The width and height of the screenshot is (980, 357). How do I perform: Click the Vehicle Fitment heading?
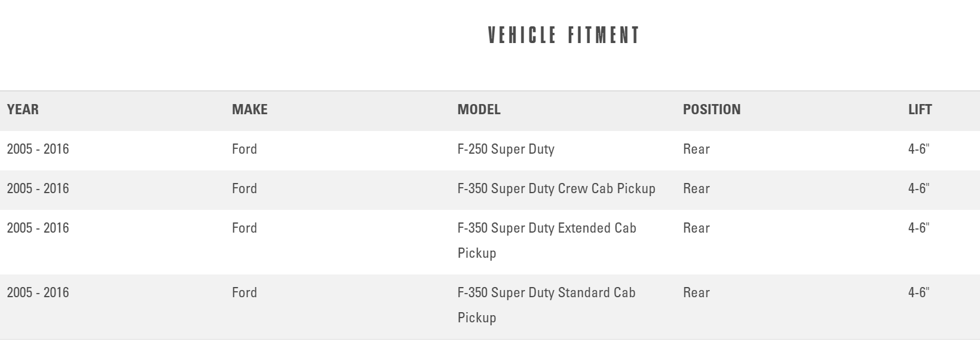[x=563, y=35]
